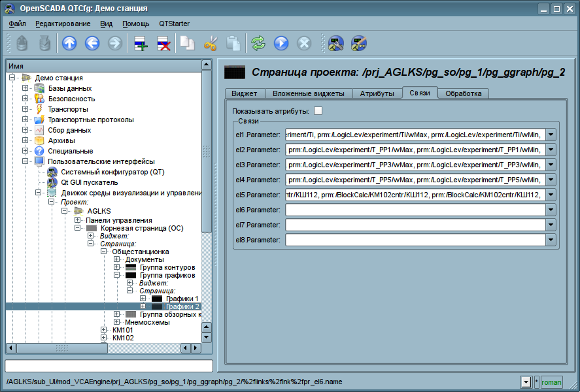The width and height of the screenshot is (580, 392).
Task: Expand the 'Базы данных' tree node
Action: click(x=25, y=88)
